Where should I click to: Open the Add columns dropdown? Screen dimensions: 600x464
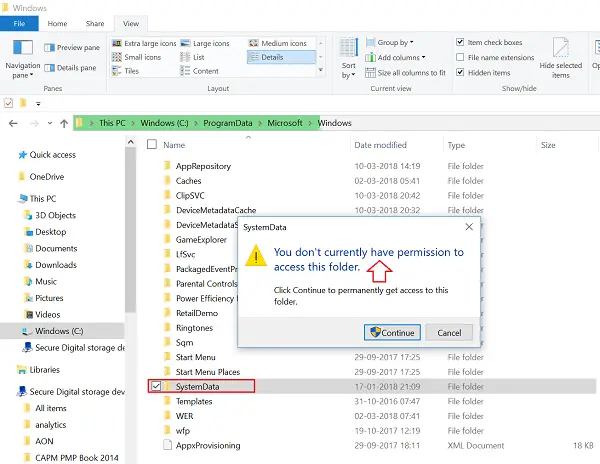395,57
